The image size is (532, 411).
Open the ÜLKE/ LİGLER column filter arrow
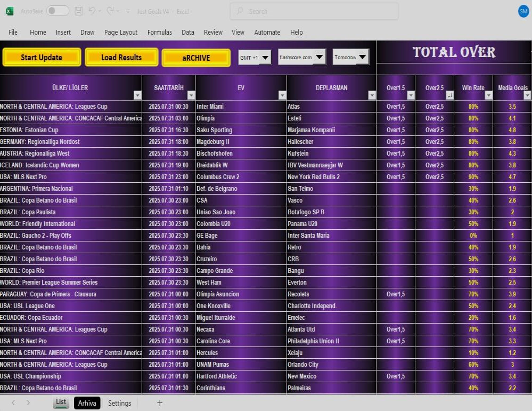tap(137, 95)
